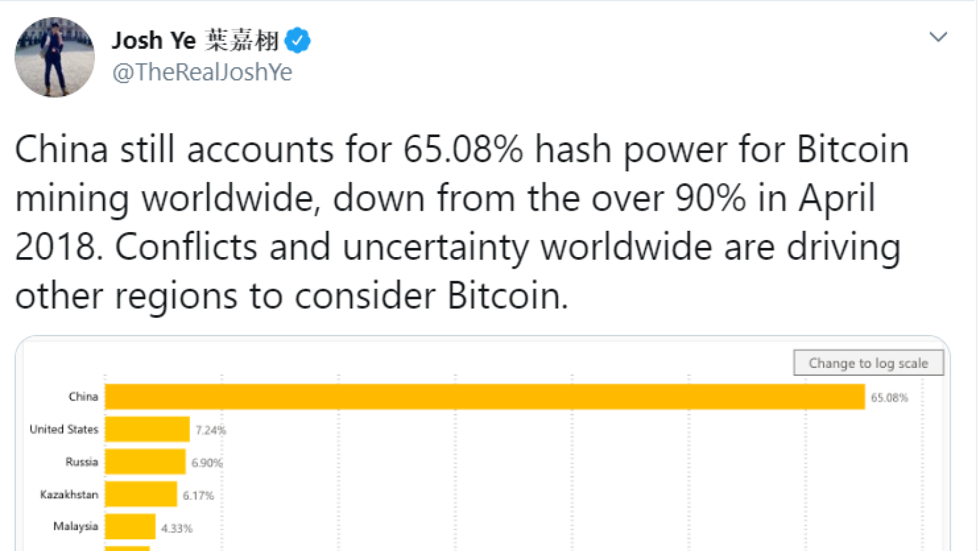Click the China axis label

83,397
